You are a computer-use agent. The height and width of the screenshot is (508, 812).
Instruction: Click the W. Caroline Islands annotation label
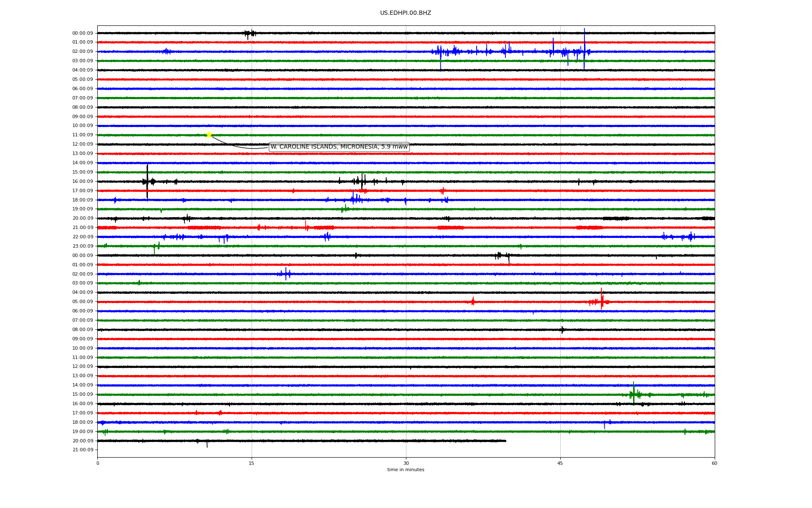coord(339,147)
